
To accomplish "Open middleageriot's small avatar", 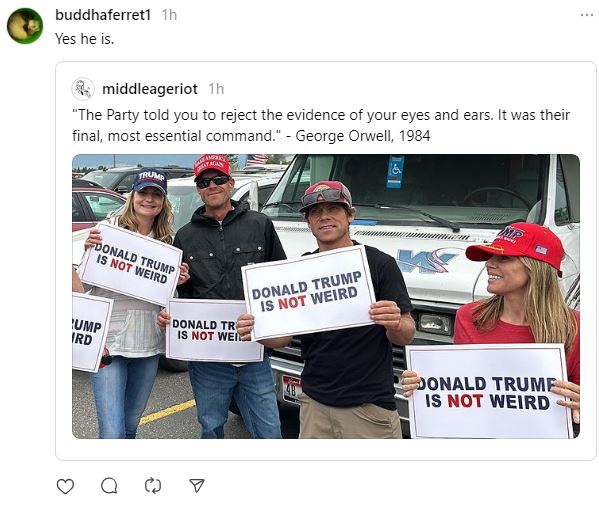I will pyautogui.click(x=83, y=89).
